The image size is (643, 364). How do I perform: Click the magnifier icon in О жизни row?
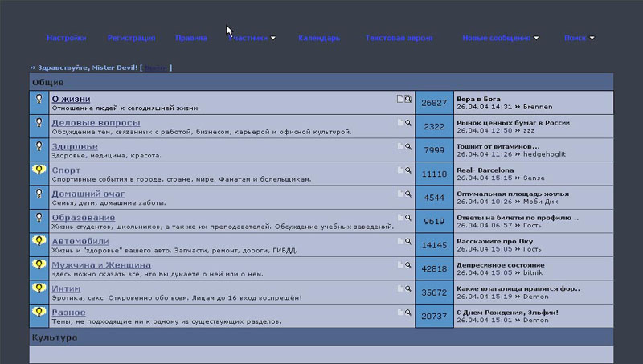[x=408, y=100]
